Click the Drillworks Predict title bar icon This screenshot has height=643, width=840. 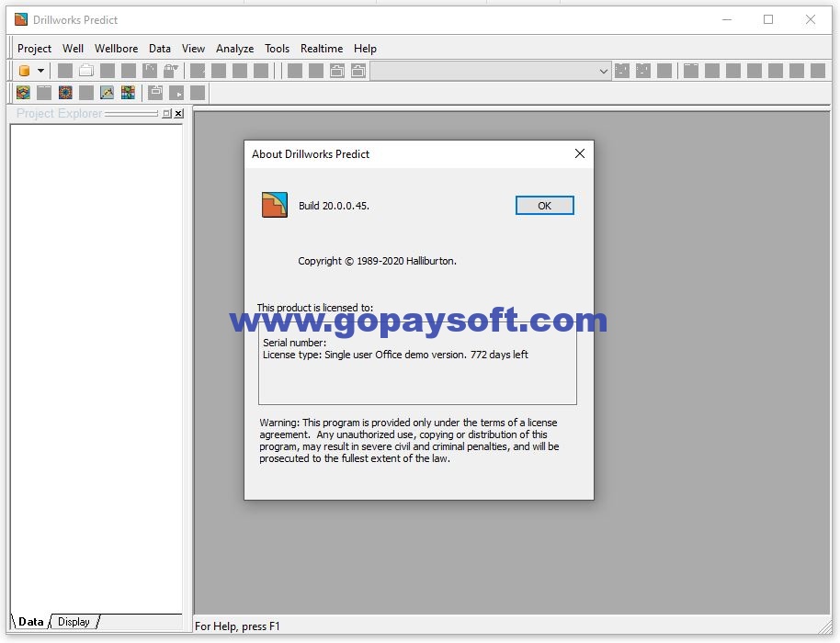[x=21, y=20]
